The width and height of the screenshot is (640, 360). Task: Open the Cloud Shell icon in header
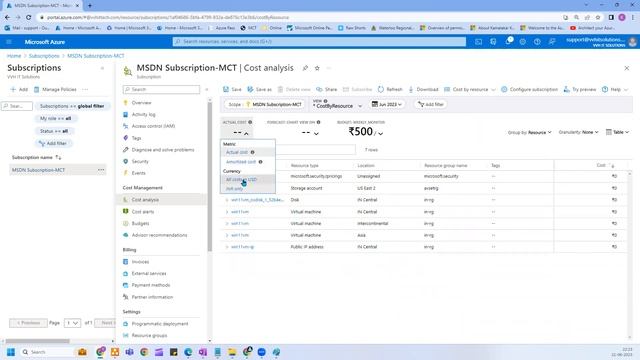coord(478,42)
